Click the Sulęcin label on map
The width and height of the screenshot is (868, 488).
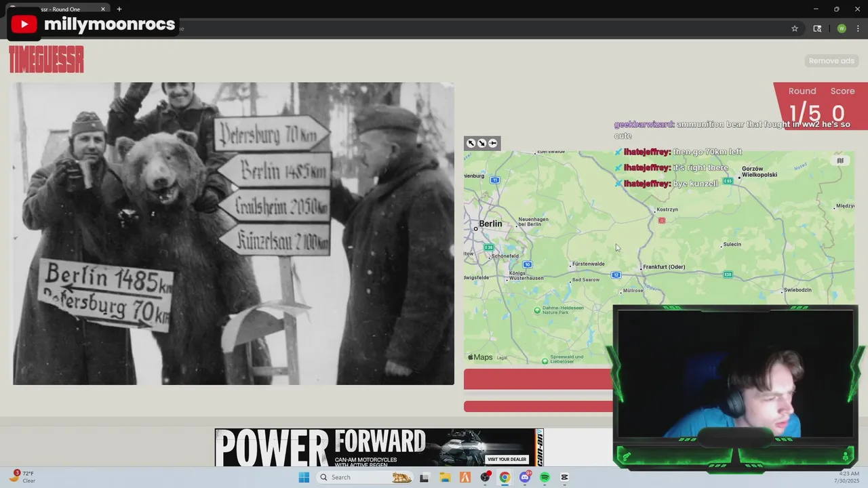tap(732, 244)
